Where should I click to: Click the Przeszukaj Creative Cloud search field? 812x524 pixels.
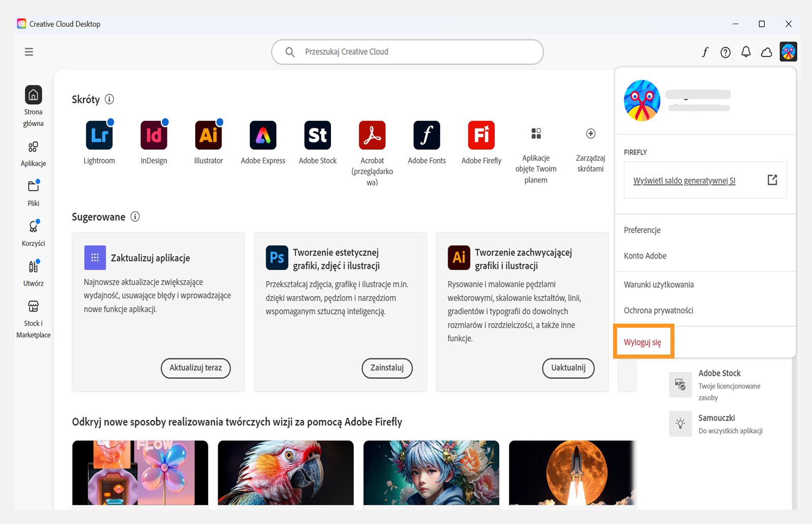click(x=408, y=52)
